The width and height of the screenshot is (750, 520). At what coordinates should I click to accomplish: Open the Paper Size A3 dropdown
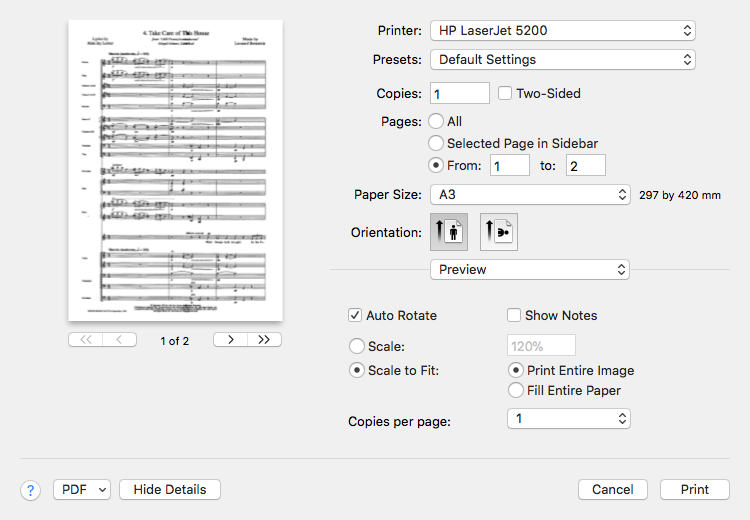[x=529, y=194]
